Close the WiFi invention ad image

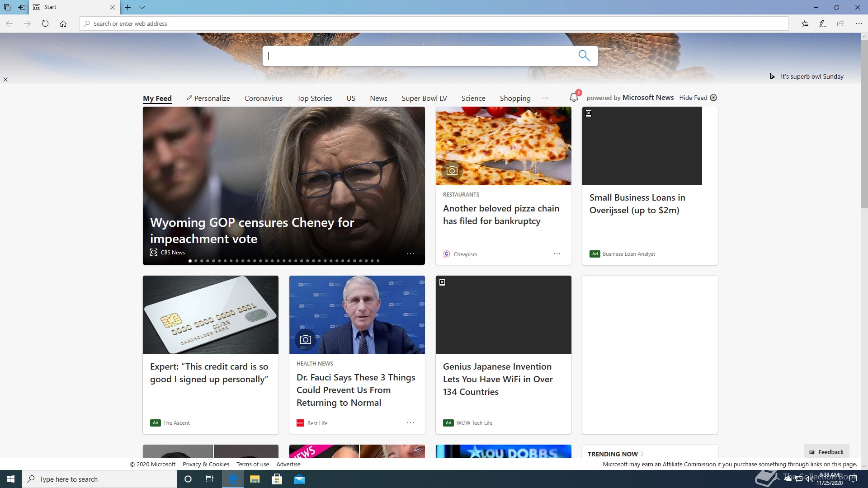(442, 282)
